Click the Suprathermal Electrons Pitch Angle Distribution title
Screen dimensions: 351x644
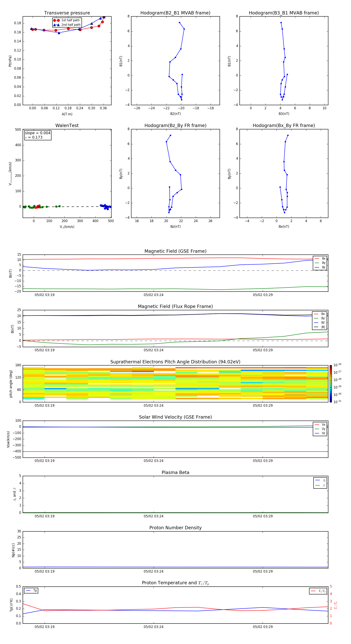point(175,362)
